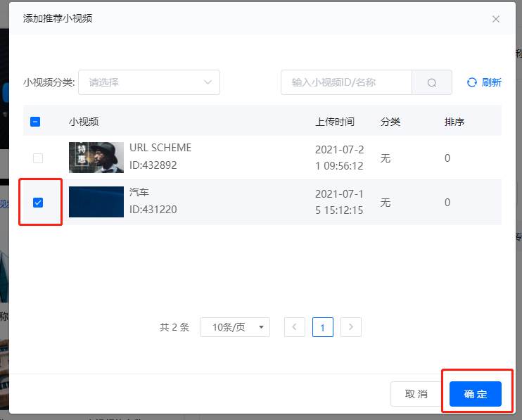This screenshot has height=420, width=522.
Task: Click the 输入小视频ID/名称 search field
Action: (346, 82)
